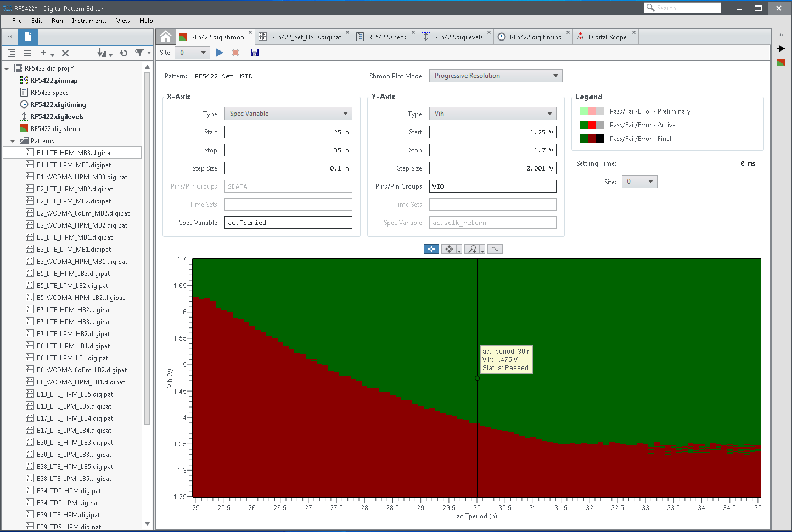792x532 pixels.
Task: Open the Instruments menu
Action: (x=89, y=21)
